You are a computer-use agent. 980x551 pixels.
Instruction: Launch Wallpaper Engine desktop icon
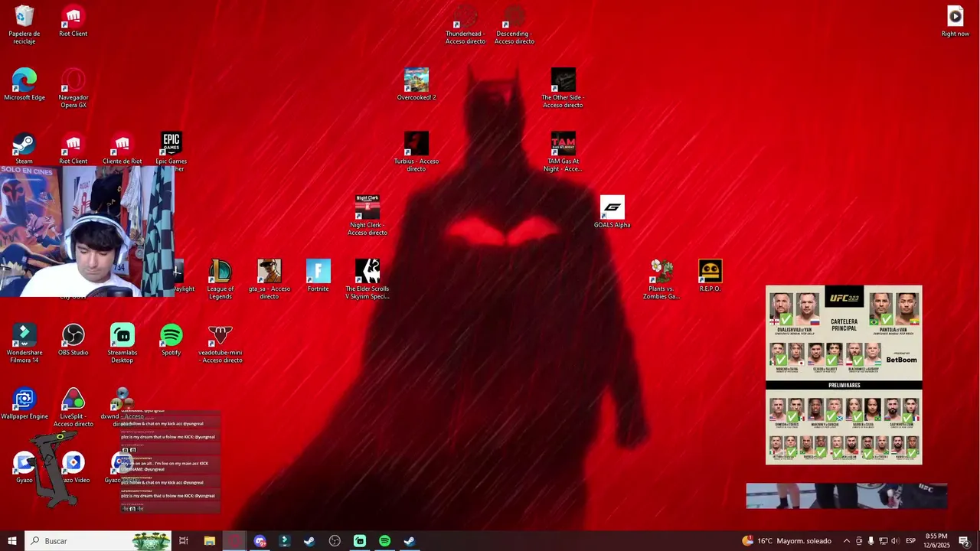24,404
